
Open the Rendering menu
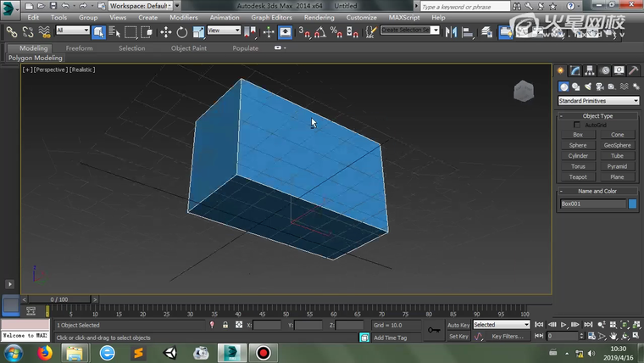(319, 17)
